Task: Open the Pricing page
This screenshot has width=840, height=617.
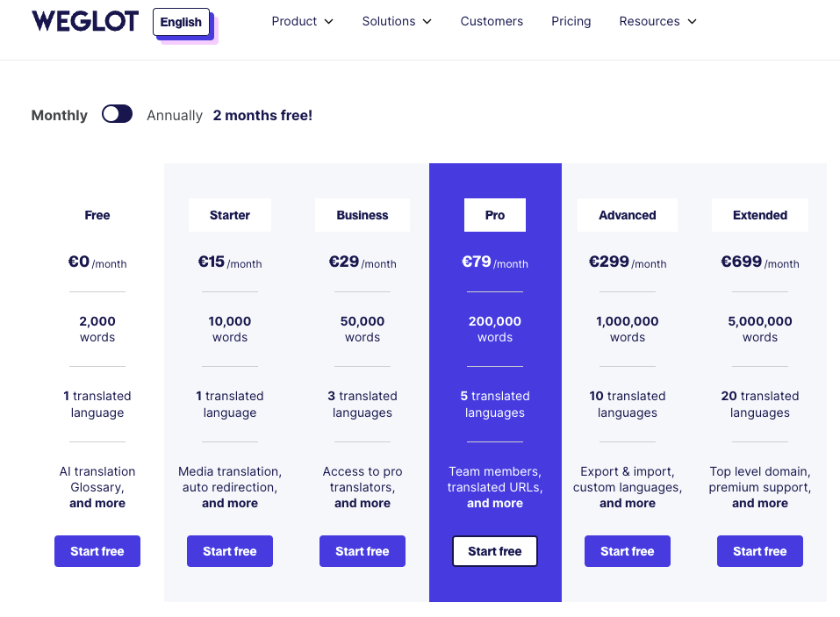Action: [x=571, y=21]
